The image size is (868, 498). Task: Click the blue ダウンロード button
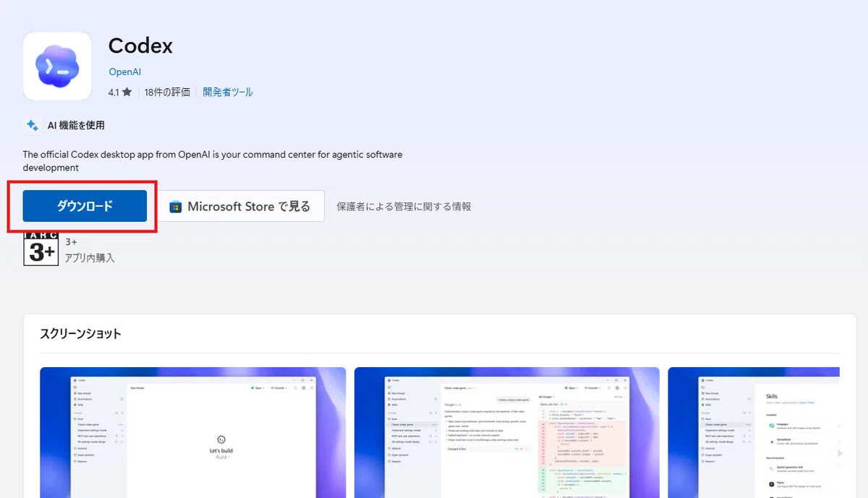point(85,206)
